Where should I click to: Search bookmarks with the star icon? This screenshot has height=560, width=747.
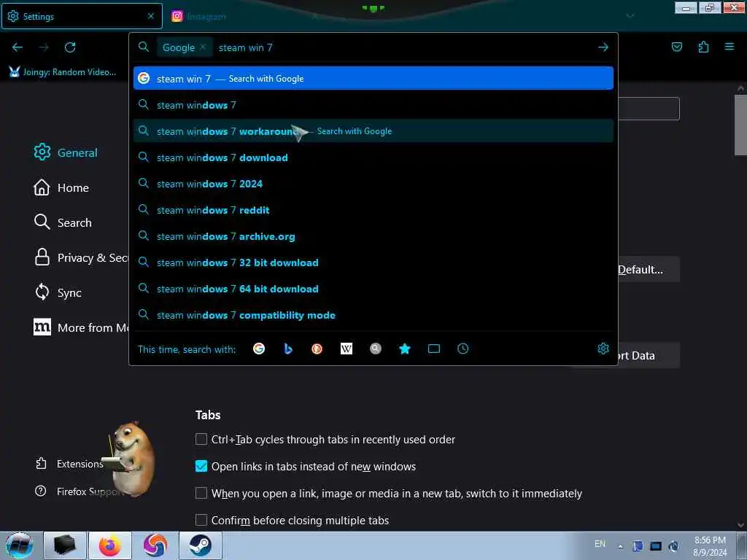click(x=404, y=349)
